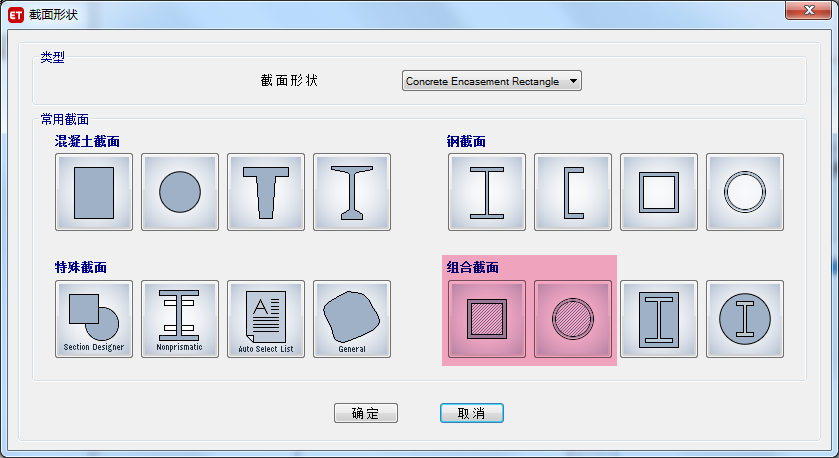
Task: Choose the concrete-filled steel pipe section
Action: pyautogui.click(x=573, y=319)
